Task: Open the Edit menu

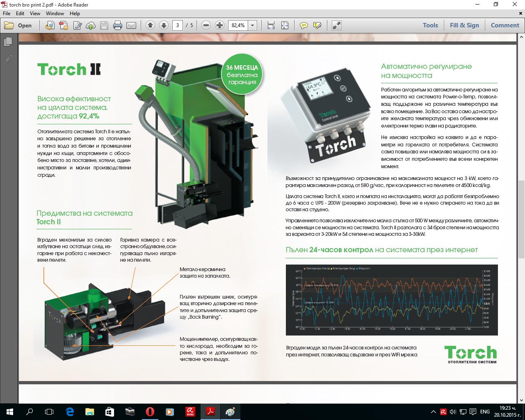Action: pos(20,14)
